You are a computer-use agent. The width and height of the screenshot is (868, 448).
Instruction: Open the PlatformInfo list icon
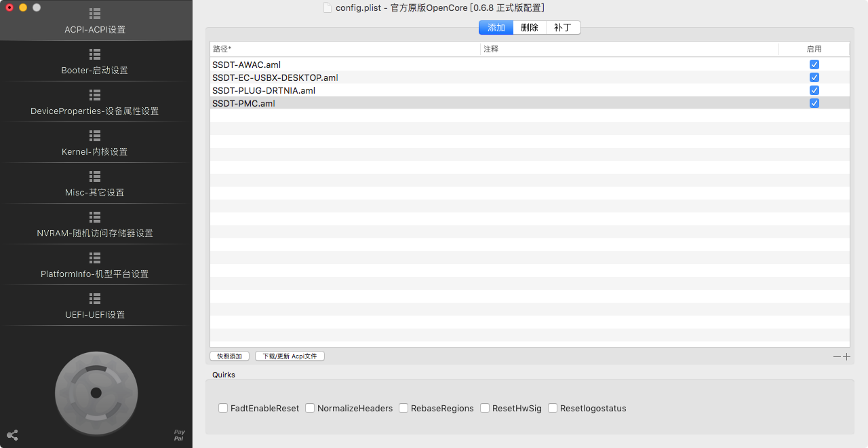coord(95,258)
